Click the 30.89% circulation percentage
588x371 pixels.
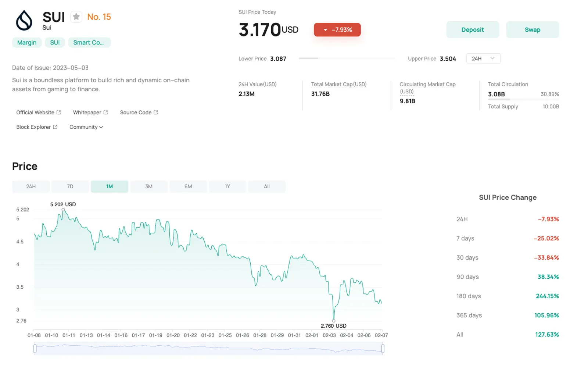tap(550, 94)
